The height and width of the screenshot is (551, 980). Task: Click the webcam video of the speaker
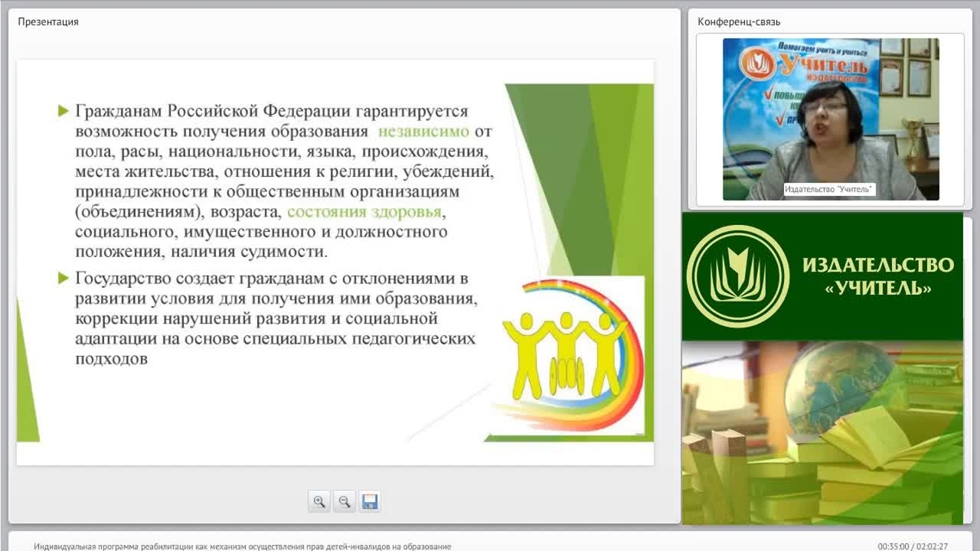(x=831, y=119)
